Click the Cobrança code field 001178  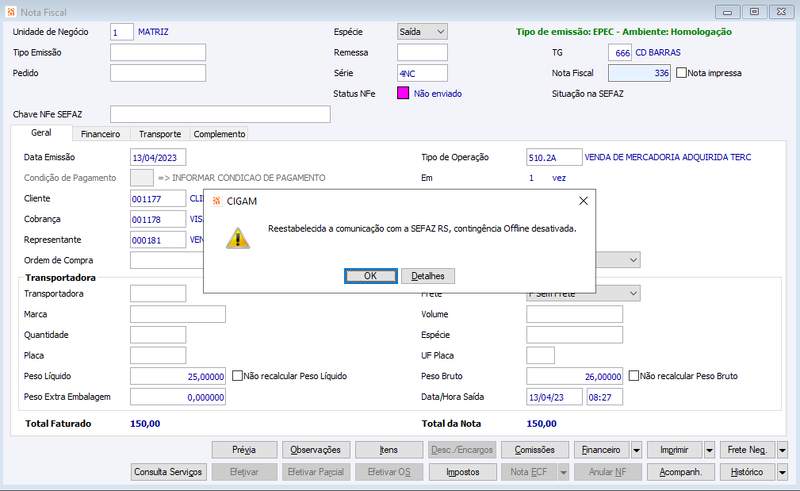click(x=158, y=219)
